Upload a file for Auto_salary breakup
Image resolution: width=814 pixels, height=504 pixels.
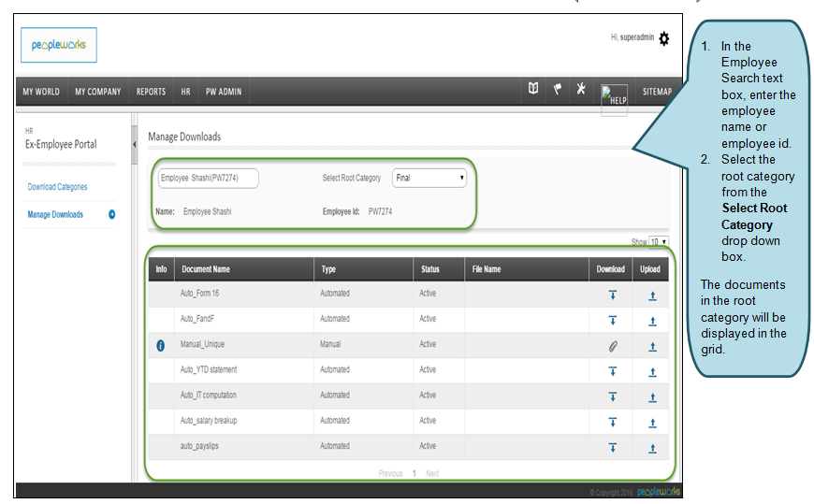coord(652,422)
